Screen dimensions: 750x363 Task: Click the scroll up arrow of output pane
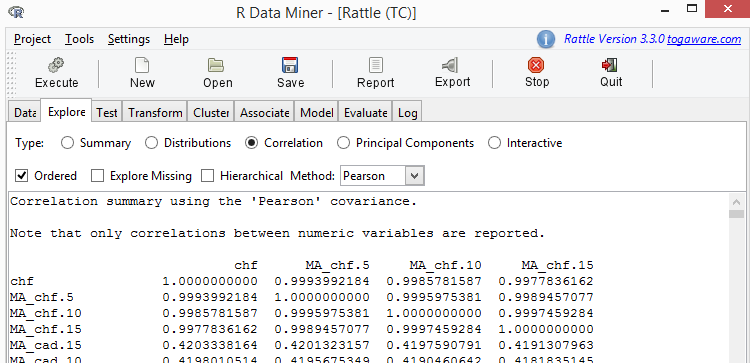click(x=736, y=201)
